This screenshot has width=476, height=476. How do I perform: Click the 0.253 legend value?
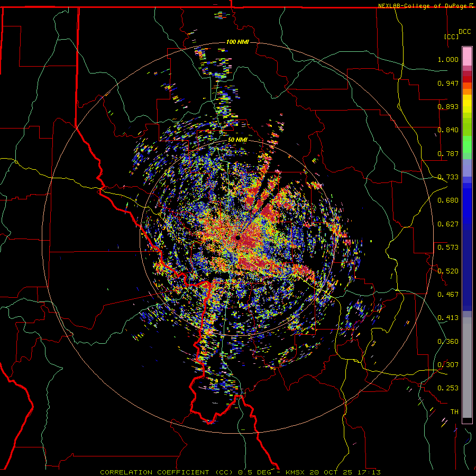pos(448,388)
